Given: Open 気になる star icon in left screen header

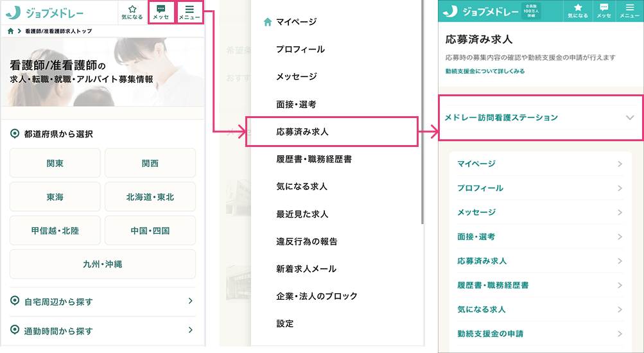Looking at the screenshot, I should point(132,12).
